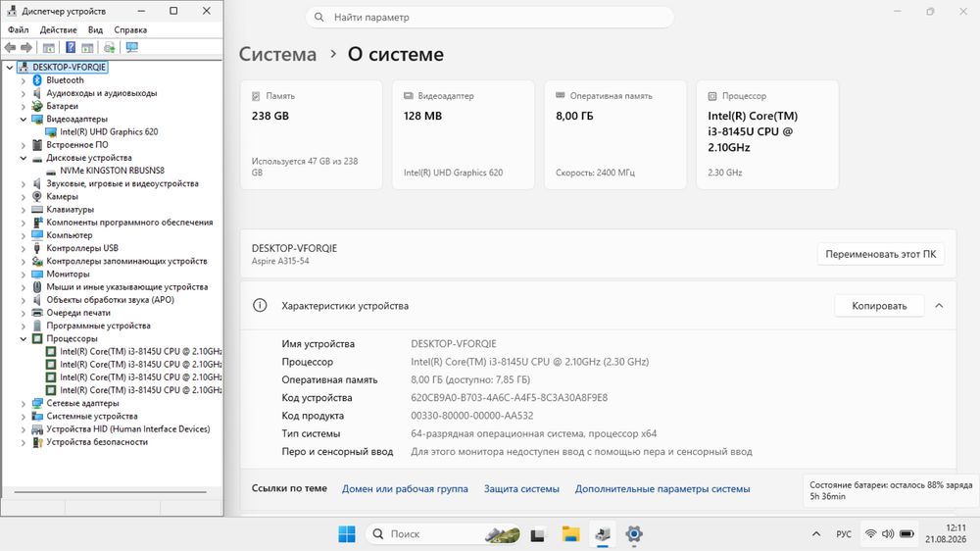Collapse the Видеоадаптеры category

(x=24, y=120)
